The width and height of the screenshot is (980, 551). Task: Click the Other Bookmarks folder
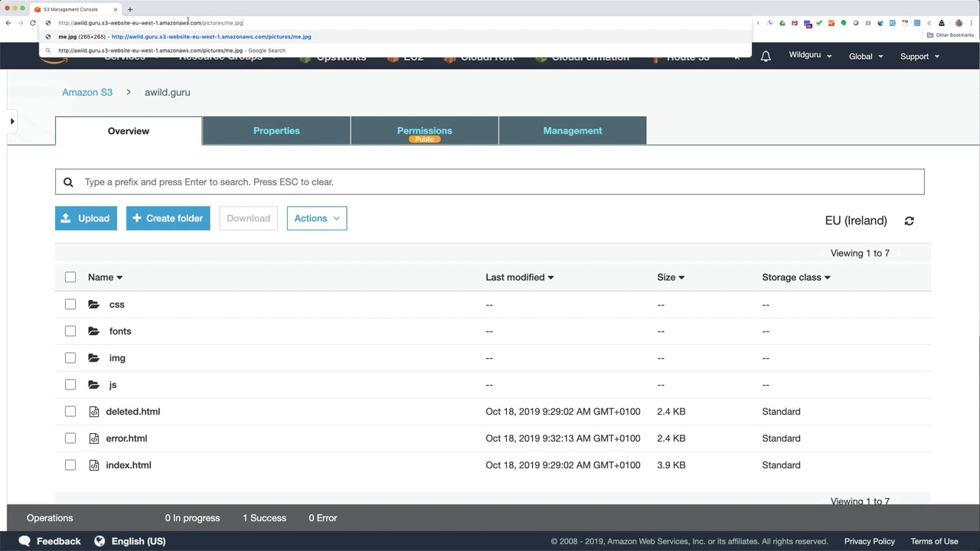(951, 35)
